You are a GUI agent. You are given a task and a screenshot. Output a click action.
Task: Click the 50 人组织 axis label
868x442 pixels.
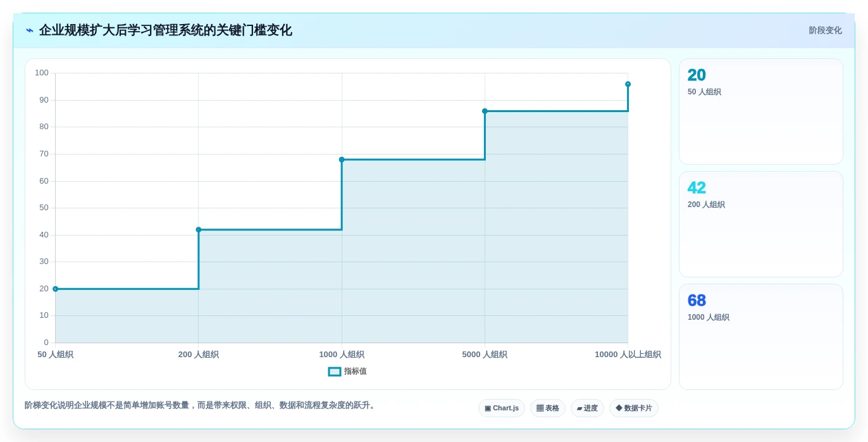(56, 355)
